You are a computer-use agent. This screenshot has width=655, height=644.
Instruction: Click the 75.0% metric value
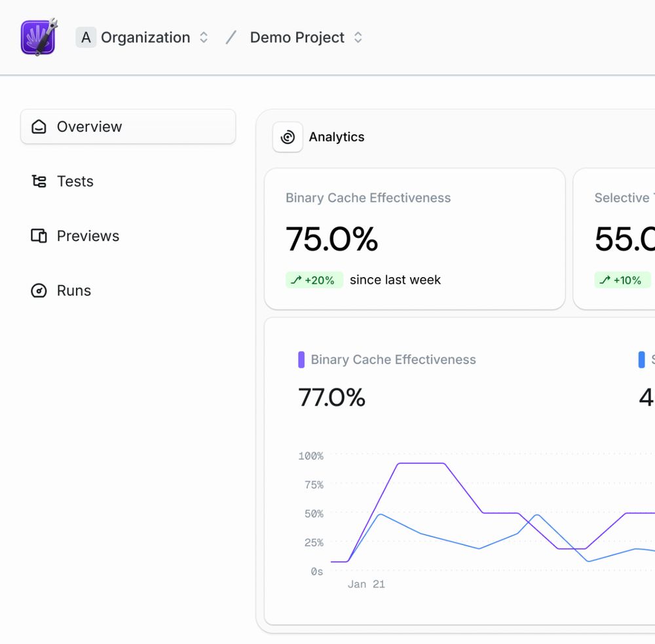pos(331,239)
